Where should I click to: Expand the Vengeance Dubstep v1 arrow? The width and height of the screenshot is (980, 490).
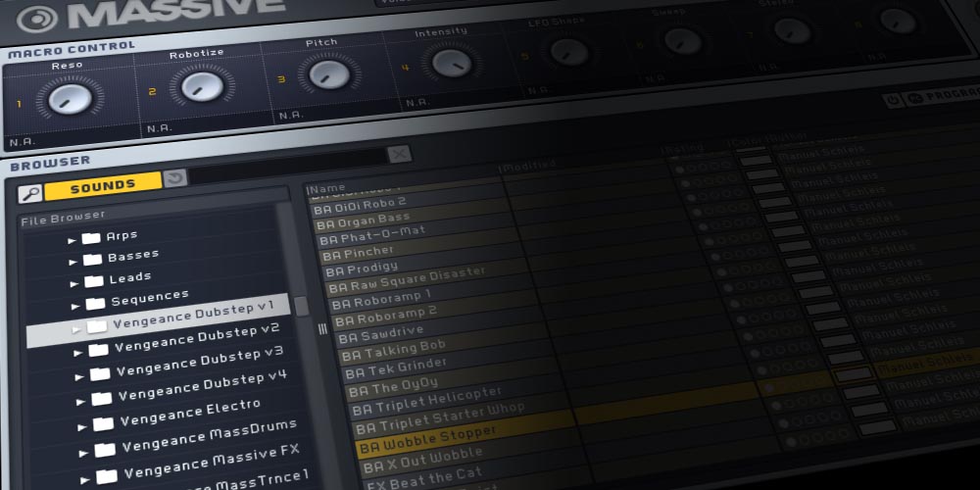(76, 328)
